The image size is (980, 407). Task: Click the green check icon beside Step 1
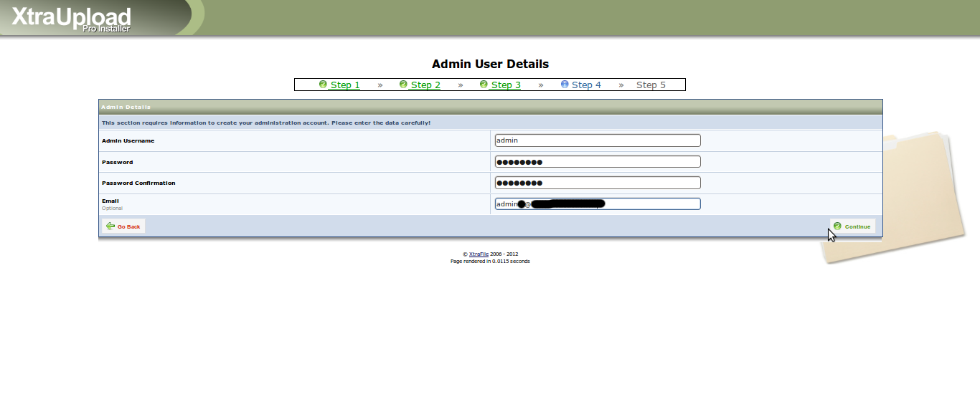(323, 85)
